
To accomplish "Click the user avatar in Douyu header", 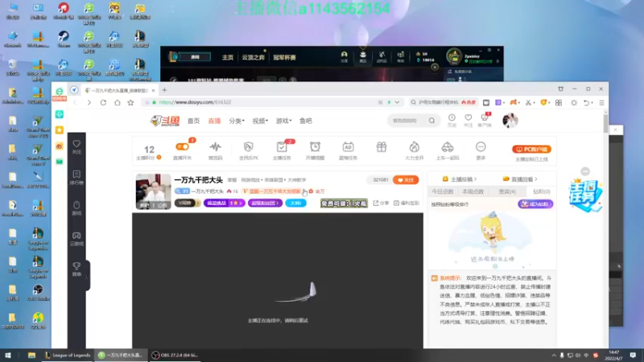I will pyautogui.click(x=510, y=121).
